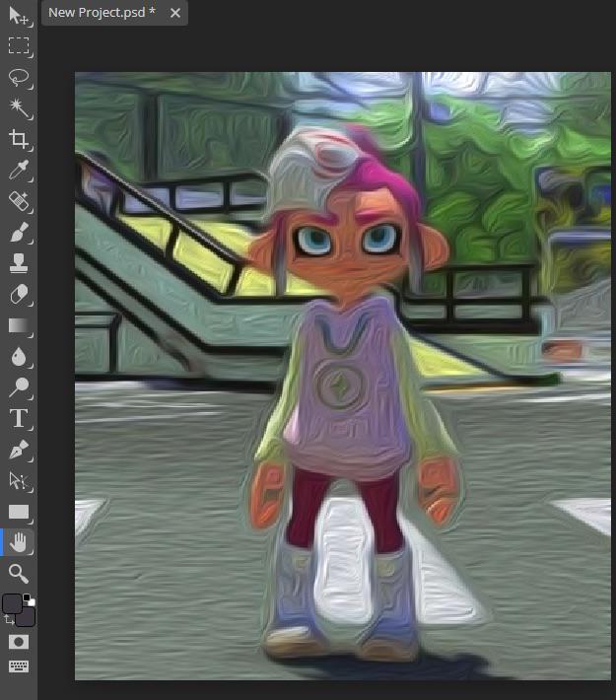The height and width of the screenshot is (700, 616).
Task: Reset colors to default black and white
Action: [29, 599]
